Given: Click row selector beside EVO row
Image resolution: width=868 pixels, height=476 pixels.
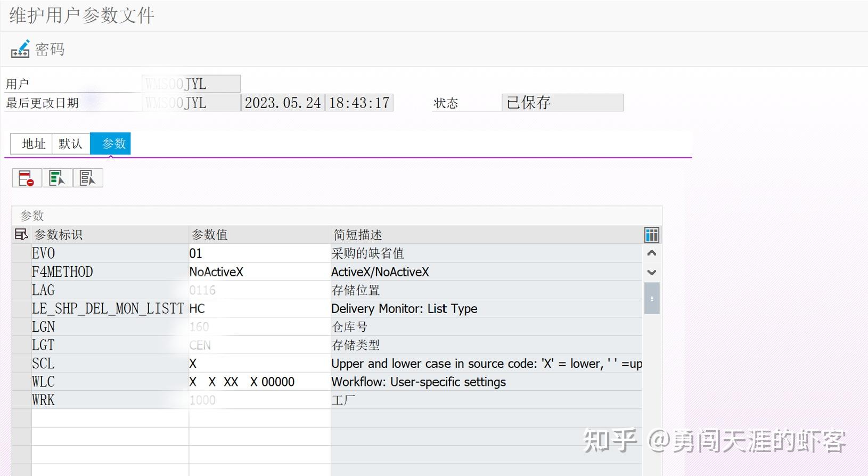Looking at the screenshot, I should pos(22,253).
